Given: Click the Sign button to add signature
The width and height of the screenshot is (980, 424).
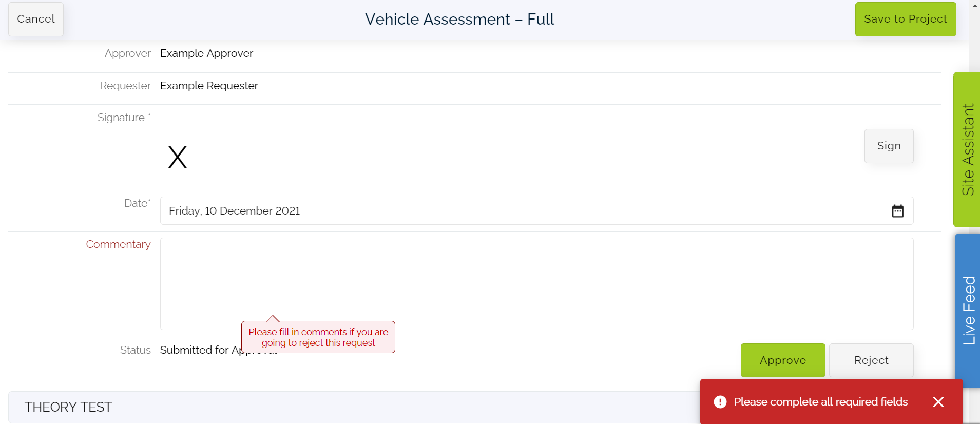Looking at the screenshot, I should click(889, 146).
